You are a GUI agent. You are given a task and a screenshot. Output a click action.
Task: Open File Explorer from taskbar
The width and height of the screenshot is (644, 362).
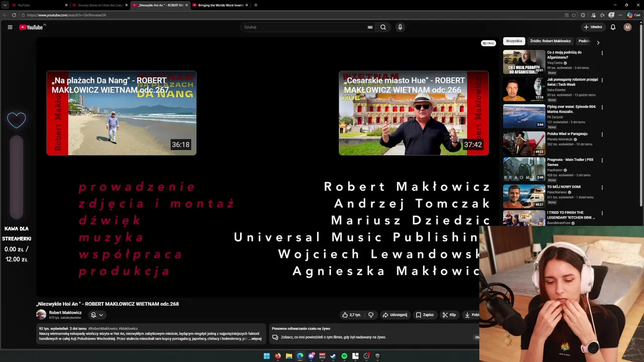pos(289,356)
